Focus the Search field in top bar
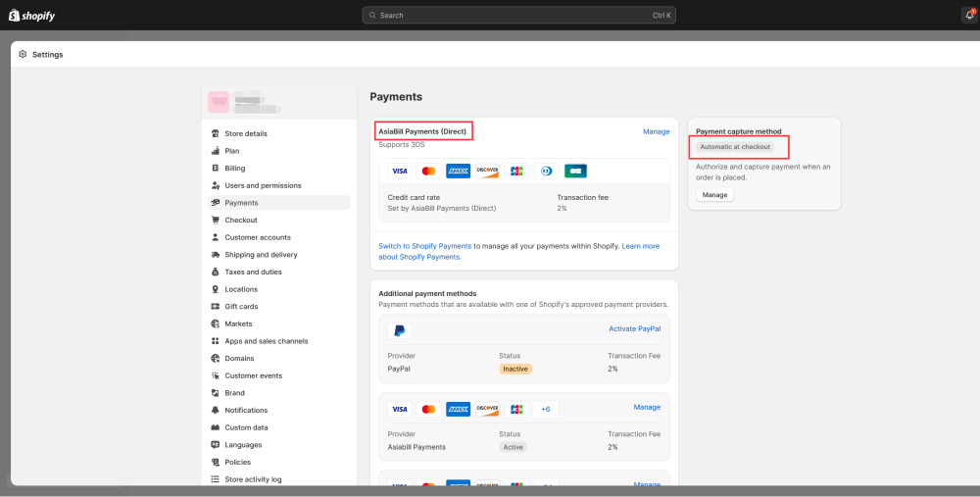 [518, 15]
